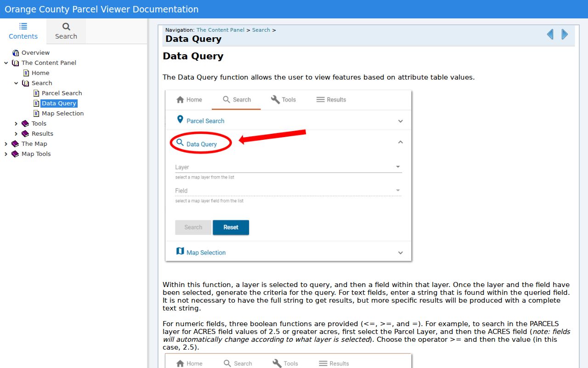Open the Map Selection topic
The image size is (588, 368).
62,114
